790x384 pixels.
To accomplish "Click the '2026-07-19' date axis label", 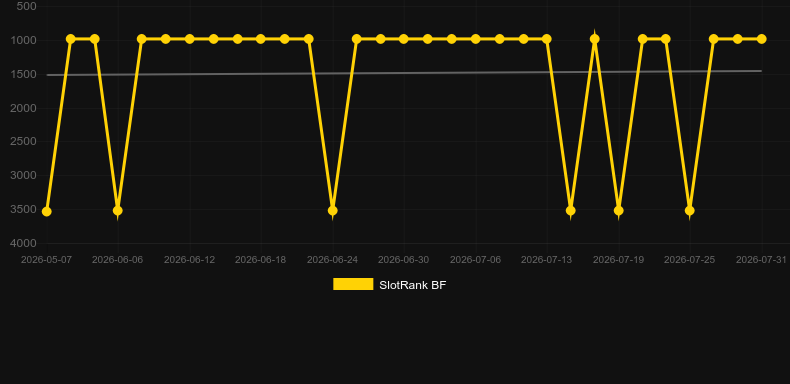I will (x=618, y=260).
